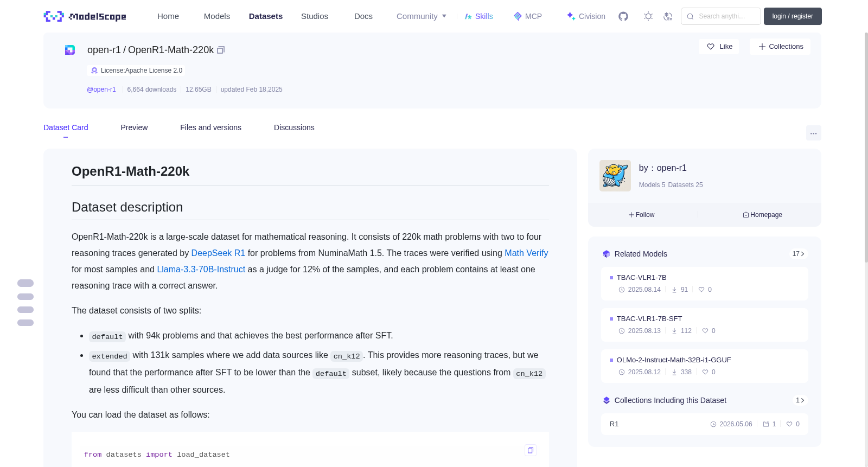Click the MCP nav link

click(x=528, y=16)
